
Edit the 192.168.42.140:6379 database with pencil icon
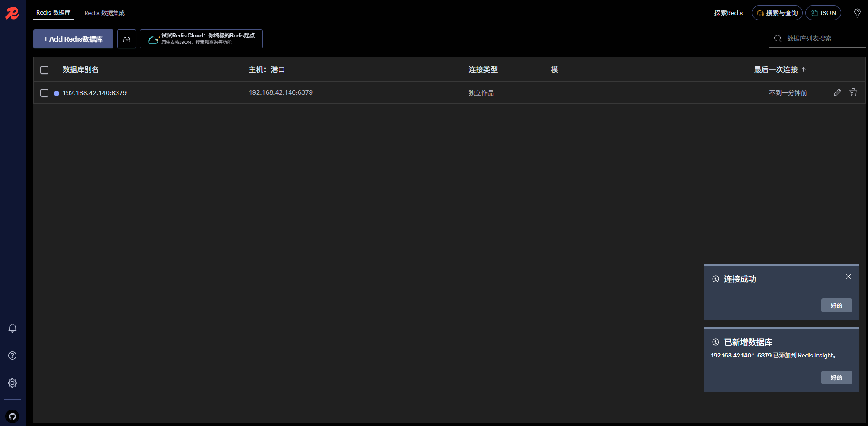tap(837, 92)
